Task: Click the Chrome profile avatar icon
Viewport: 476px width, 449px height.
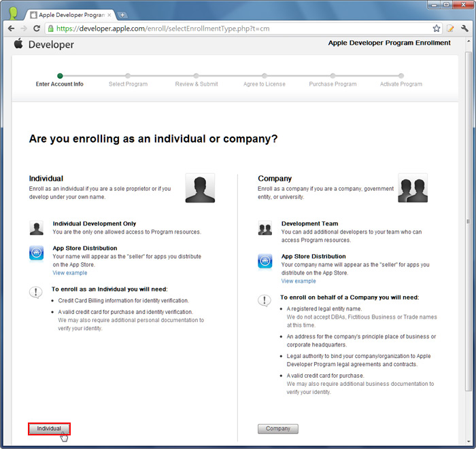Action: (13, 14)
